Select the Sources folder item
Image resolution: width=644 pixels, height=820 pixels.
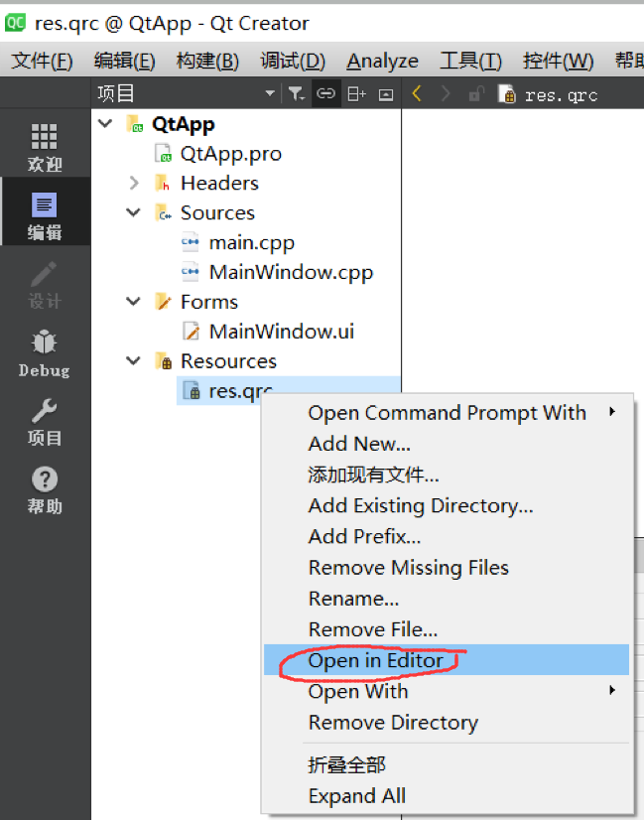[x=217, y=212]
